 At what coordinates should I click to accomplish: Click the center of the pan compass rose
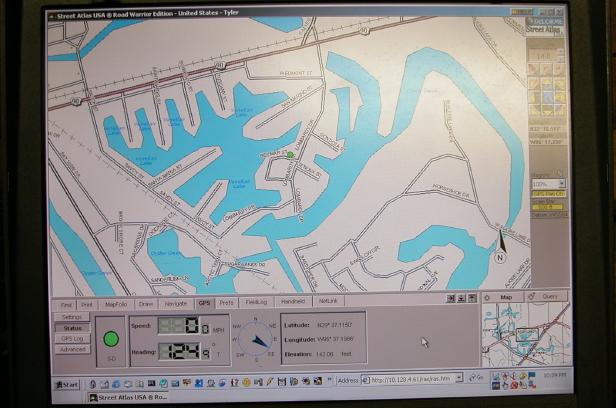tap(548, 97)
